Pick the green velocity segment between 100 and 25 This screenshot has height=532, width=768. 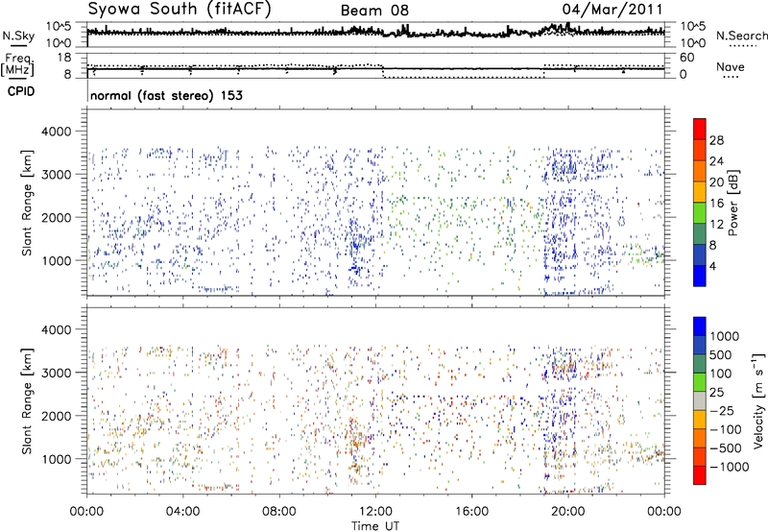[x=700, y=382]
